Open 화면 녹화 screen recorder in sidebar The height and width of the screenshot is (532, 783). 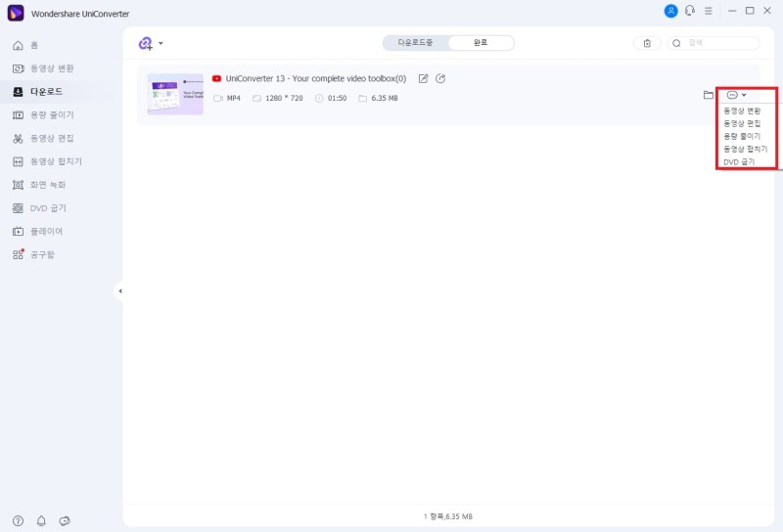(x=39, y=185)
